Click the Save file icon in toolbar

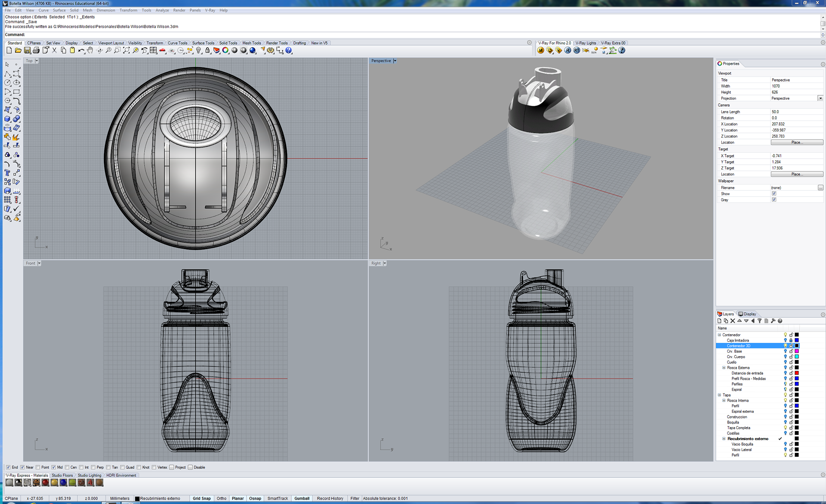click(x=27, y=50)
